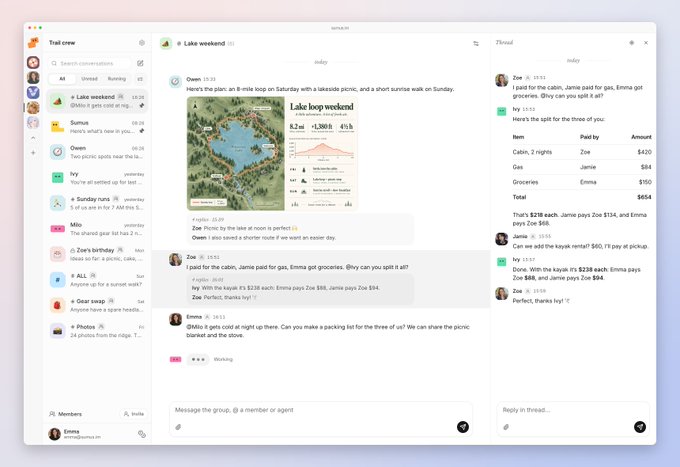Click the Lake weekend chat header title
680x467 pixels.
coord(204,43)
